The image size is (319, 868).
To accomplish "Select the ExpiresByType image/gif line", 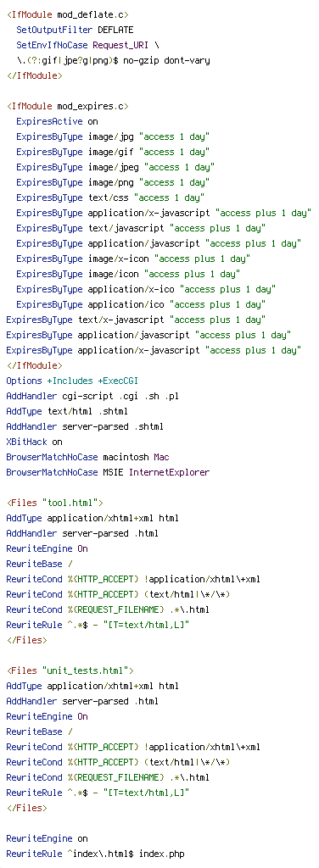I will 113,152.
